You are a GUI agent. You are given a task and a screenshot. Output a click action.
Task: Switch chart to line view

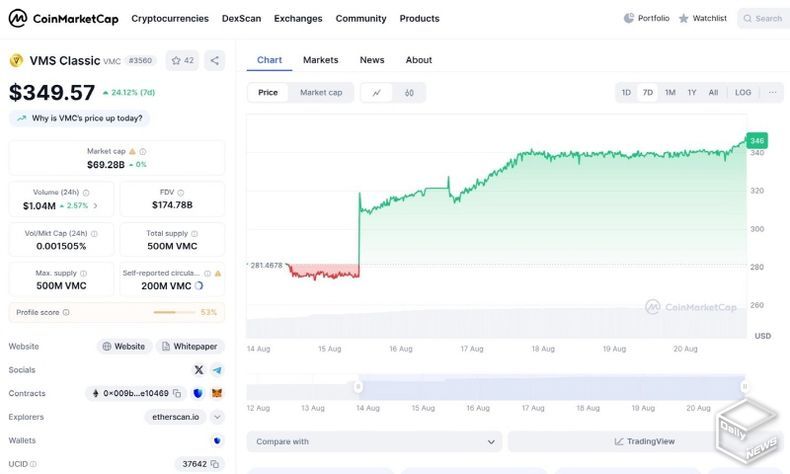click(x=376, y=93)
